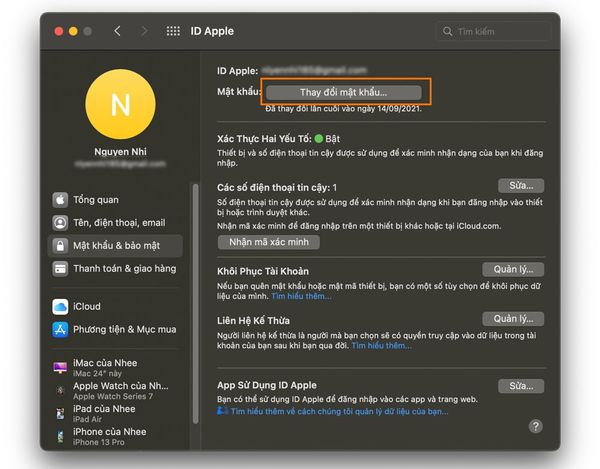Screen dimensions: 600x469
Task: Click the iMac của Nhee device icon
Action: (x=60, y=368)
